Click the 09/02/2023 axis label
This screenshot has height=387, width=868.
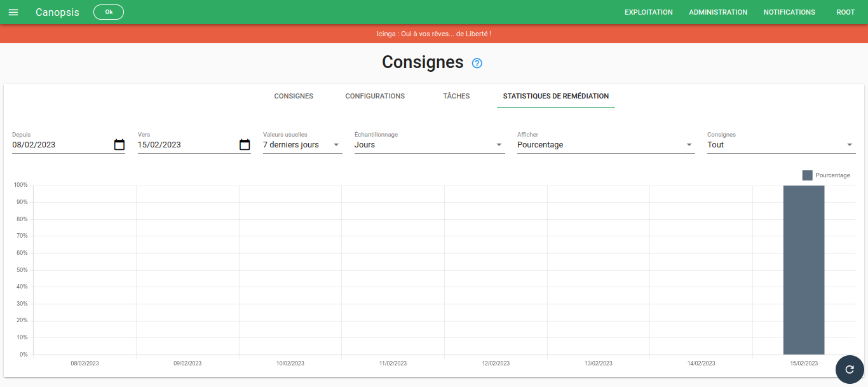pyautogui.click(x=187, y=363)
